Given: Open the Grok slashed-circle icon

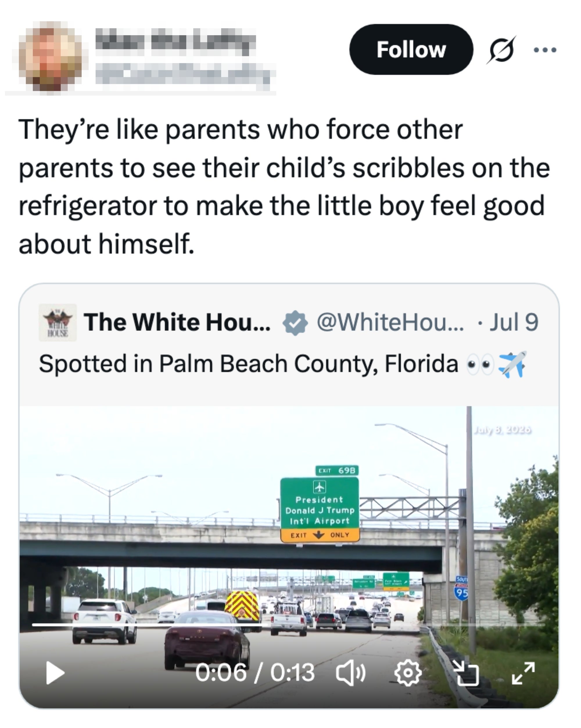Looking at the screenshot, I should click(501, 50).
